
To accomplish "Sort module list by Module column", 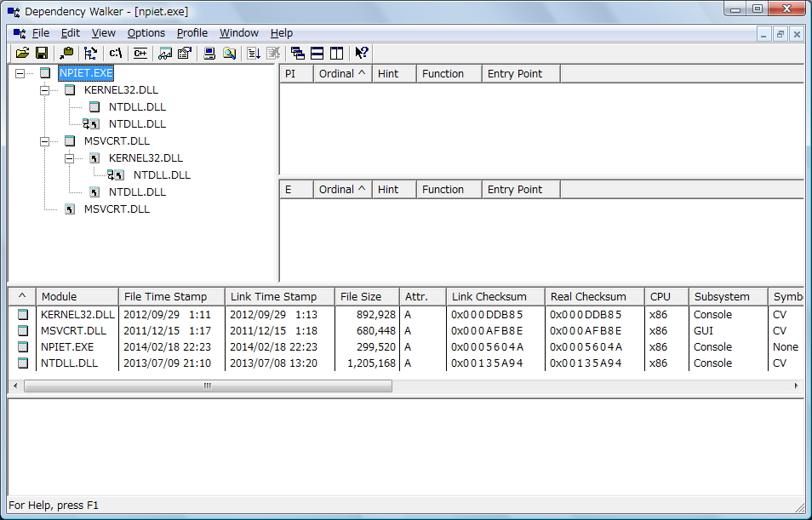I will pos(77,297).
